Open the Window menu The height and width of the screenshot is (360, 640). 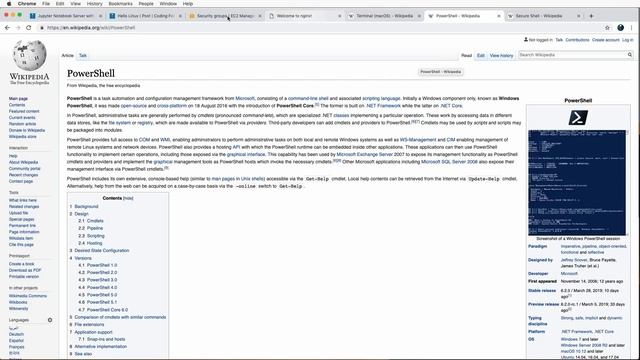pos(168,4)
